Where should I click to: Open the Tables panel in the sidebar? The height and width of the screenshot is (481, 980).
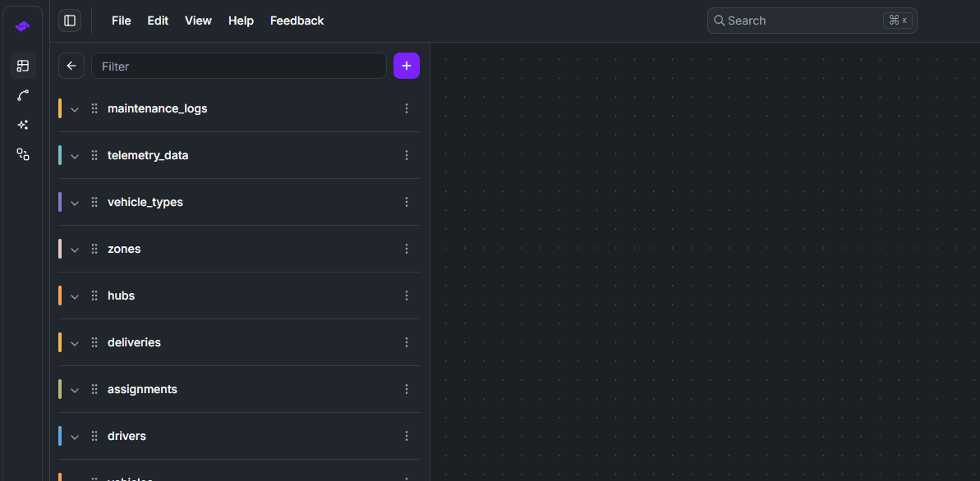coord(22,66)
